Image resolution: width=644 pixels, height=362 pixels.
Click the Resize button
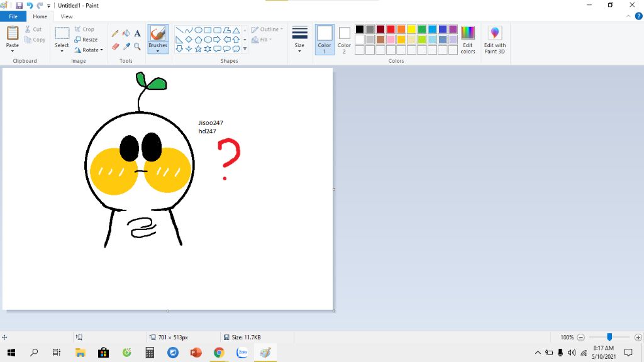[x=86, y=40]
